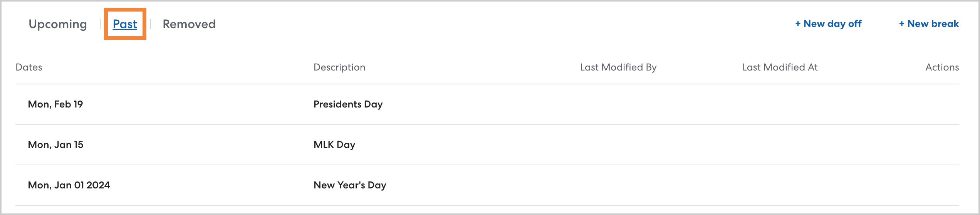Screen dimensions: 980x215
Task: Select the Mon, Feb 19 date
Action: (55, 104)
